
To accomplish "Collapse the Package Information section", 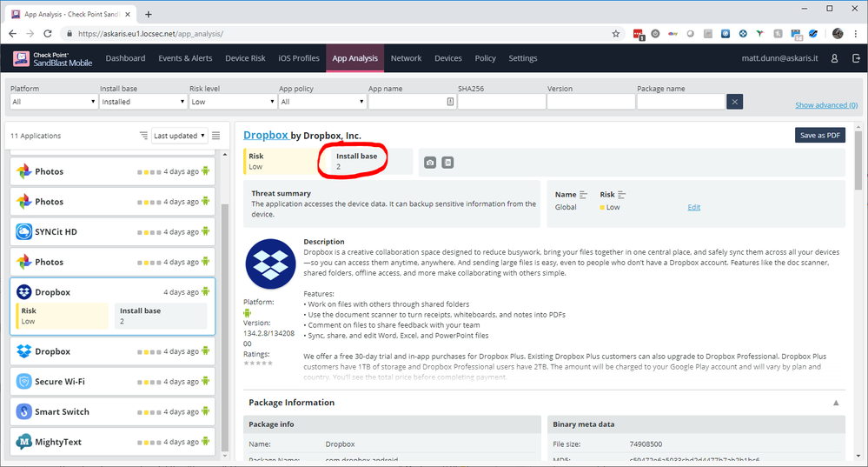I will point(836,403).
